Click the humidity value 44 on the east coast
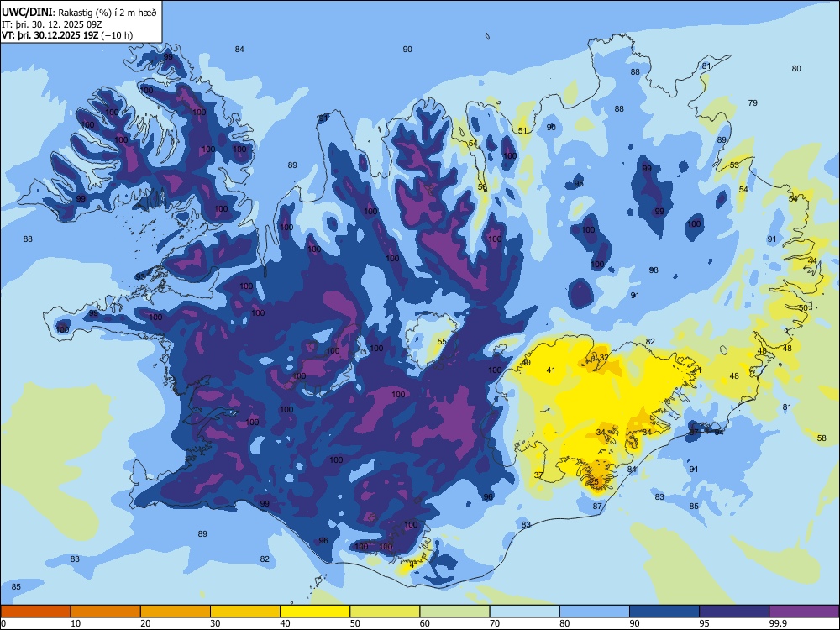The width and height of the screenshot is (840, 630). point(812,261)
